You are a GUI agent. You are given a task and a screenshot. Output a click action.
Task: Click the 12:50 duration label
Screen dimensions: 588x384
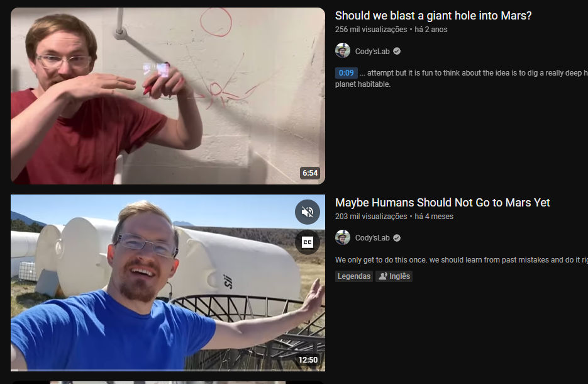pos(308,360)
